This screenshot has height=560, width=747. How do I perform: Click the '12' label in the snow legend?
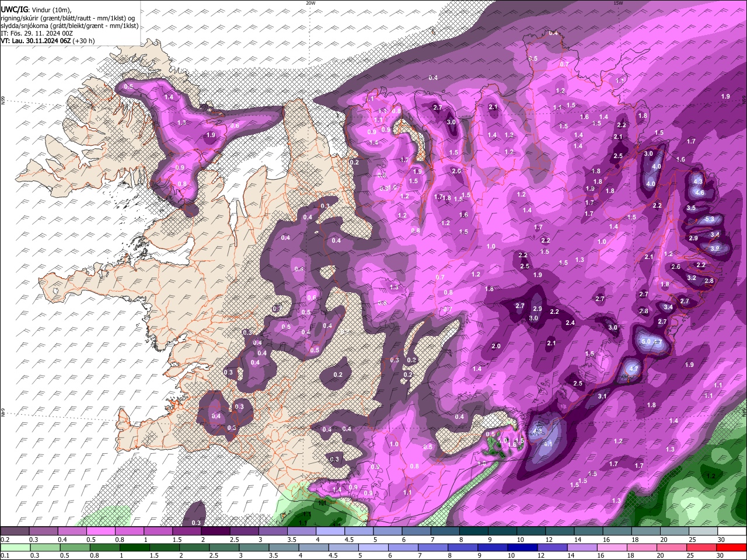(x=549, y=539)
